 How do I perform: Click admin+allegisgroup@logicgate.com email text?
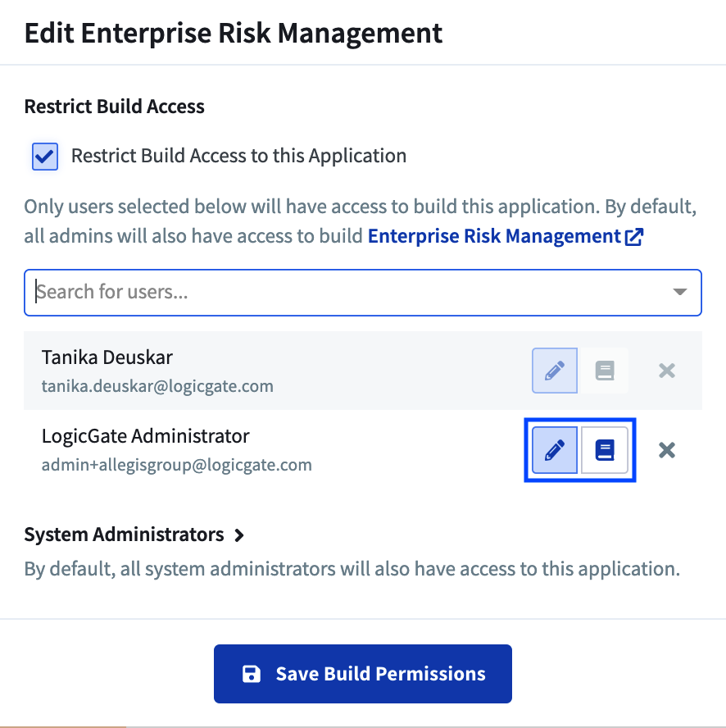tap(176, 464)
